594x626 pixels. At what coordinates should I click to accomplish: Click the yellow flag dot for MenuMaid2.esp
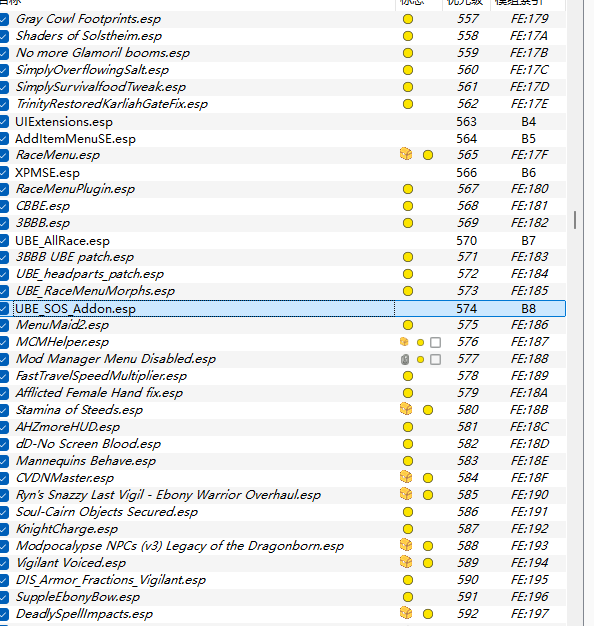(408, 325)
